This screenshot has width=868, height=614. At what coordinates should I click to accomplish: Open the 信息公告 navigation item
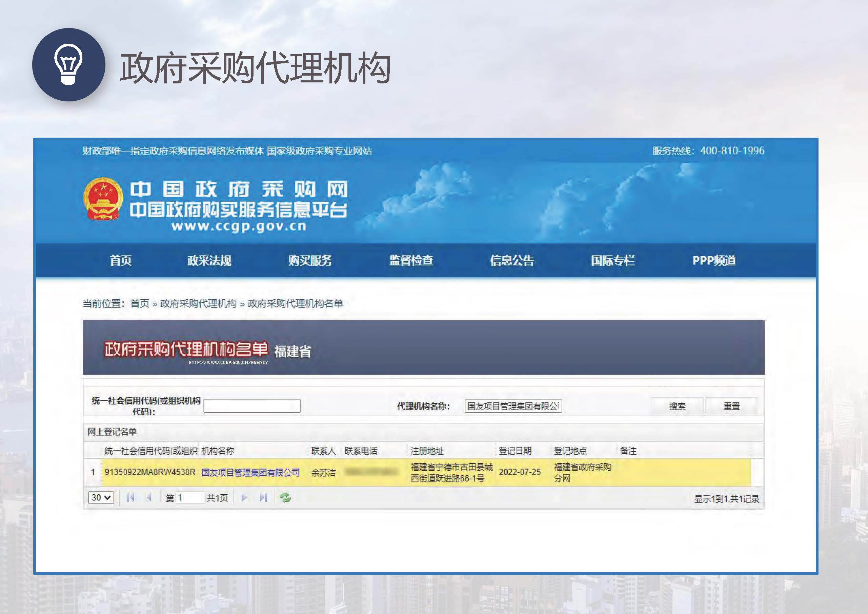[512, 260]
